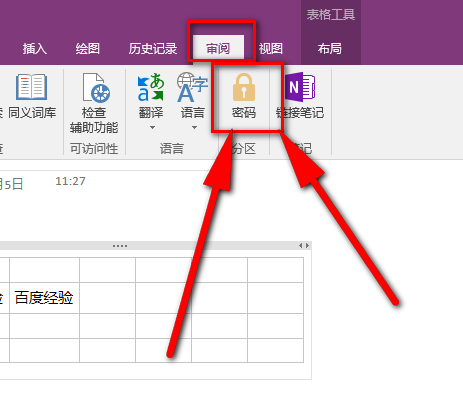Switch to the Draw (绘图) tab
The width and height of the screenshot is (463, 420).
click(x=88, y=49)
